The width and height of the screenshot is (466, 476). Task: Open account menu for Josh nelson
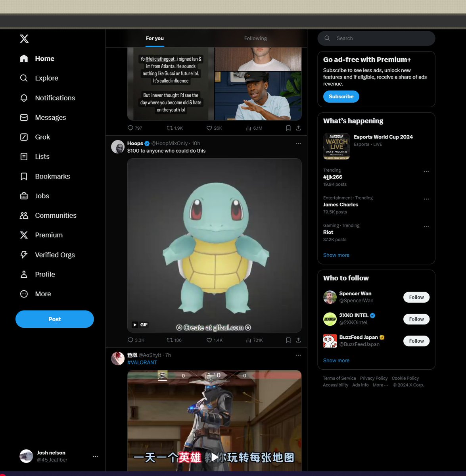point(59,456)
